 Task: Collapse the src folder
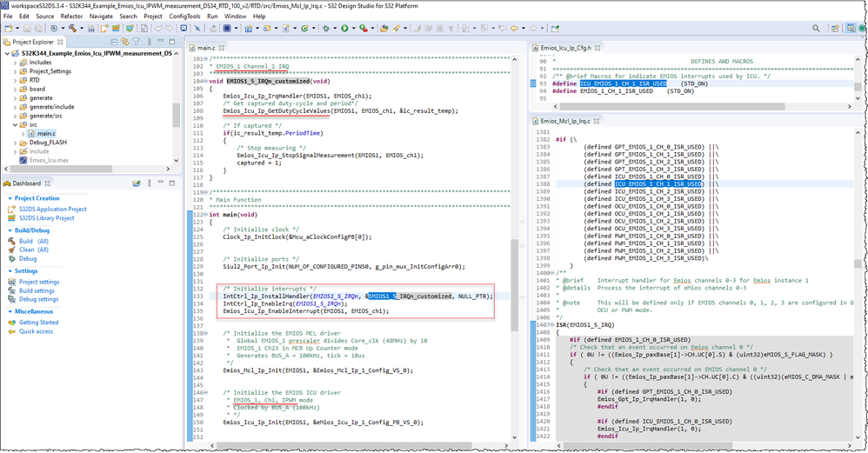[16, 124]
